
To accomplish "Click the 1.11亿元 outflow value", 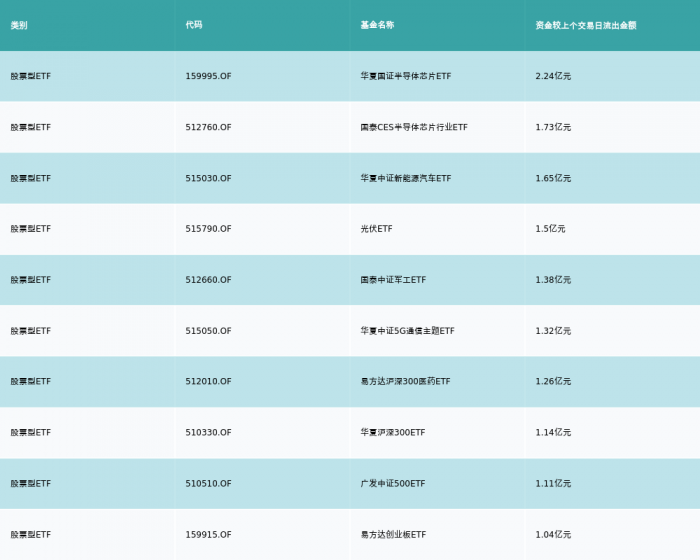I will pos(553,484).
